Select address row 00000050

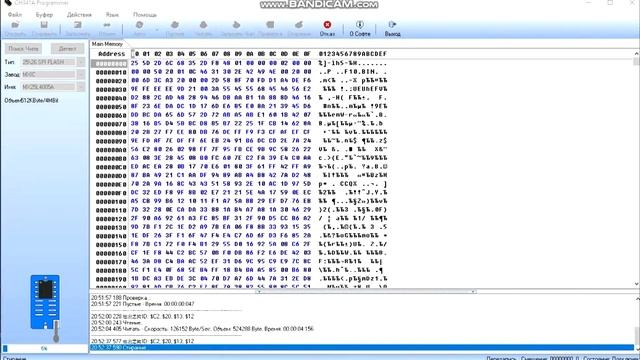[111, 107]
